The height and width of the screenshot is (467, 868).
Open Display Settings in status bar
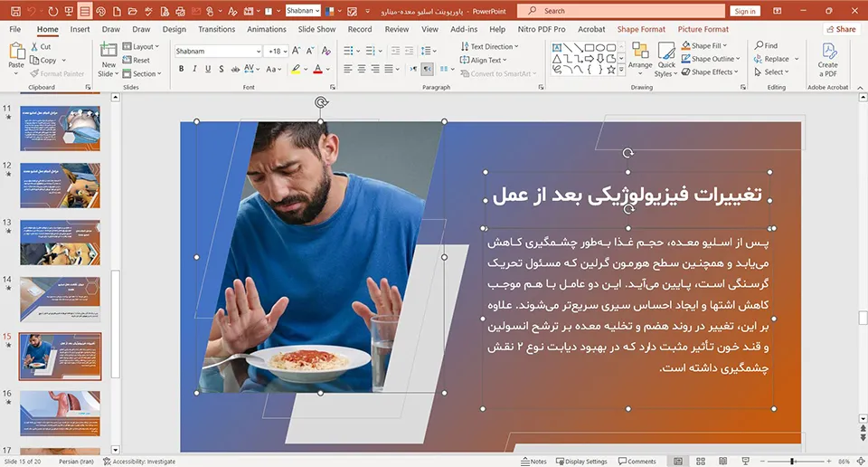point(581,461)
